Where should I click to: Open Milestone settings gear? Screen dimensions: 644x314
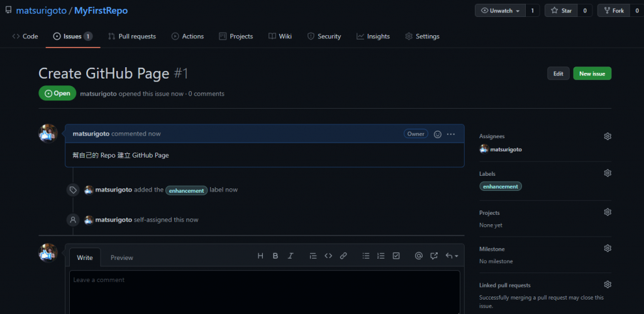(x=608, y=248)
